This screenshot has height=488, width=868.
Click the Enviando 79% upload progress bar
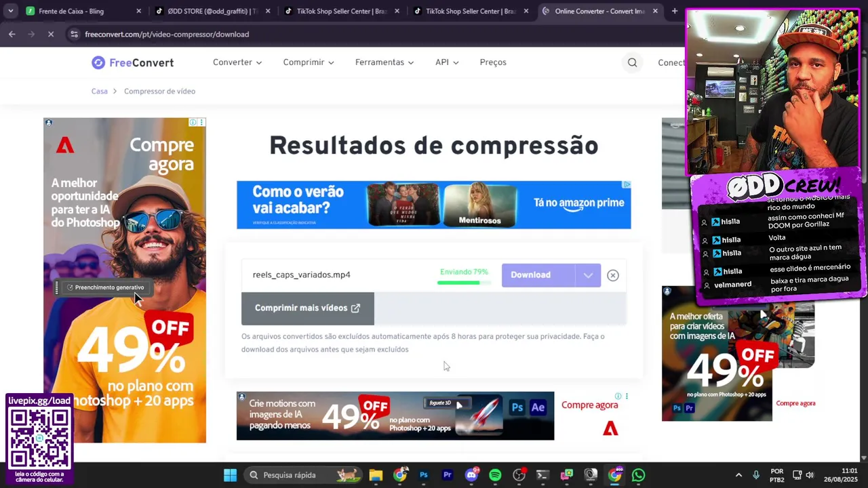pos(463,282)
